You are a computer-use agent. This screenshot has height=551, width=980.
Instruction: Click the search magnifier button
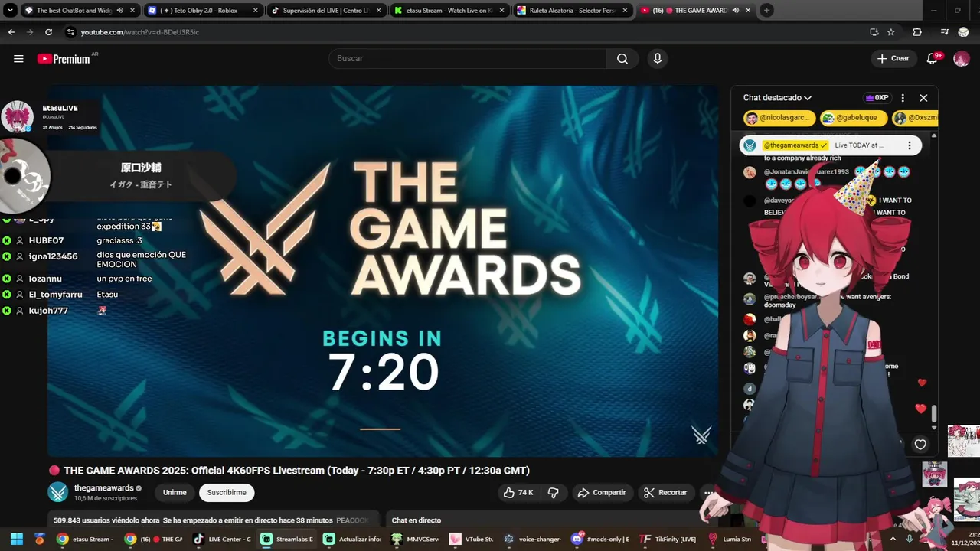click(x=622, y=59)
